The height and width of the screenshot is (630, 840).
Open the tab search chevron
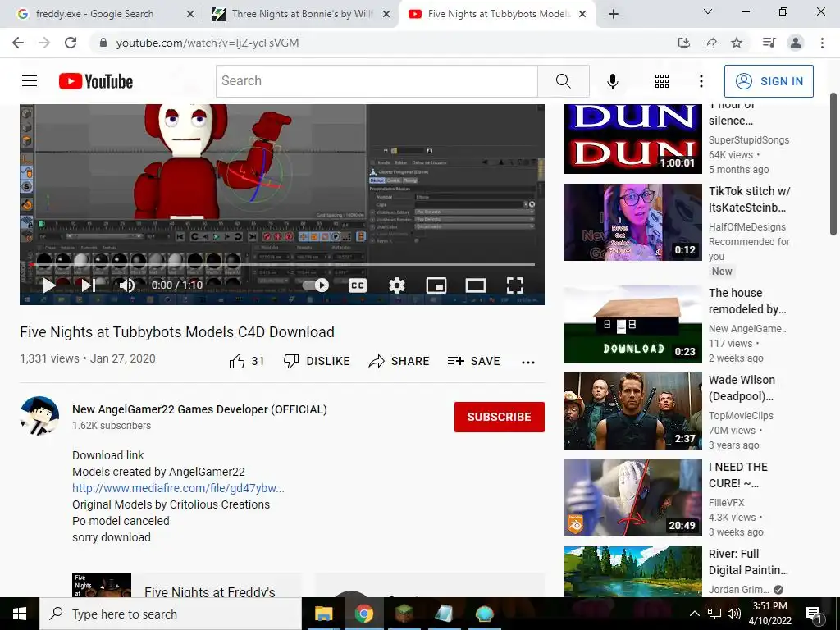tap(708, 11)
